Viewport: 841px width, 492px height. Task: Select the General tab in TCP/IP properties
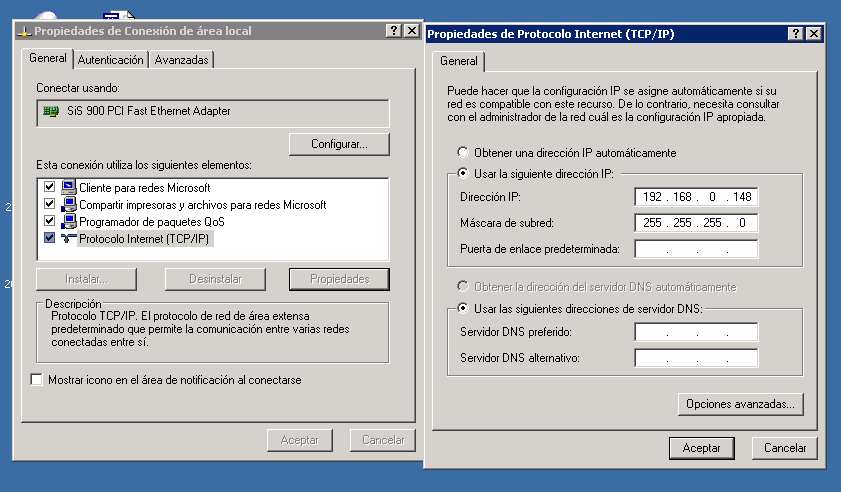pyautogui.click(x=459, y=61)
